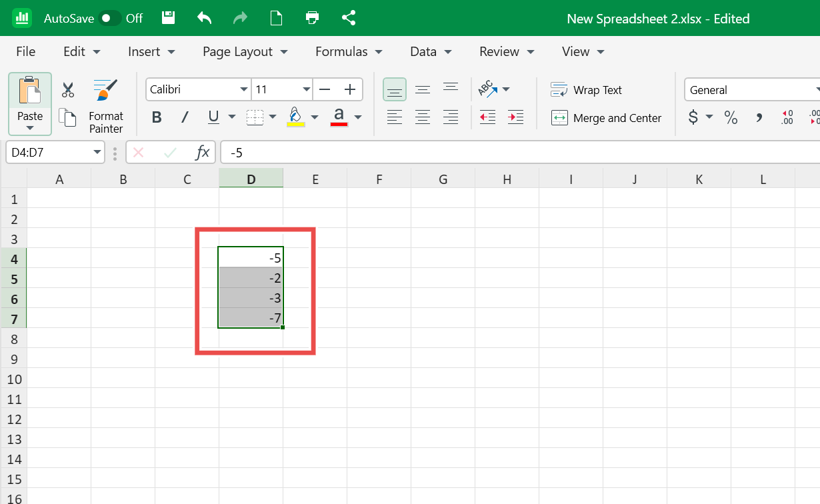Align text right
Image resolution: width=820 pixels, height=504 pixels.
point(451,117)
